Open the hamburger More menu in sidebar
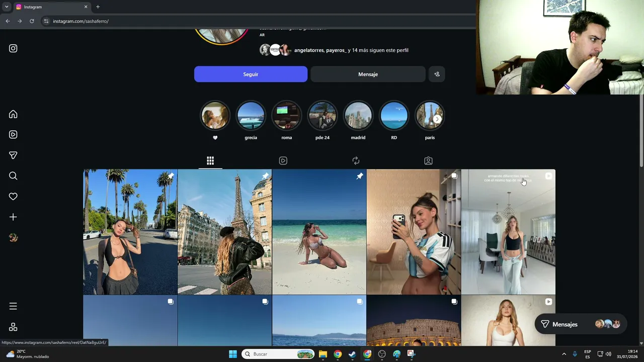This screenshot has width=644, height=362. [13, 306]
